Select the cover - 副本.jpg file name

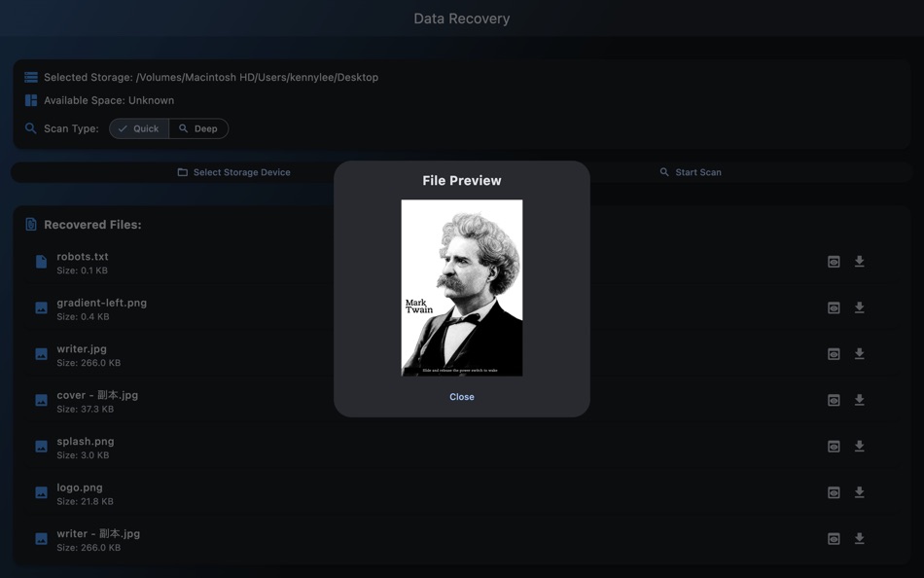pyautogui.click(x=97, y=395)
